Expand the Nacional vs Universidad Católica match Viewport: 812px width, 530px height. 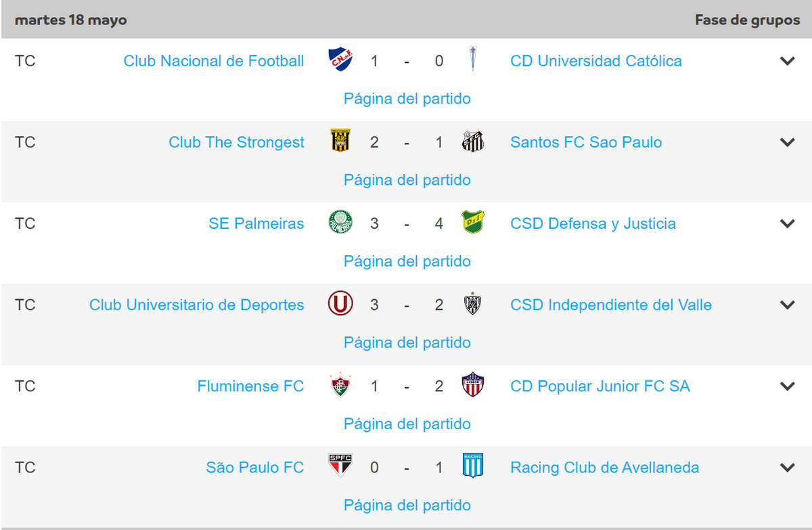787,61
